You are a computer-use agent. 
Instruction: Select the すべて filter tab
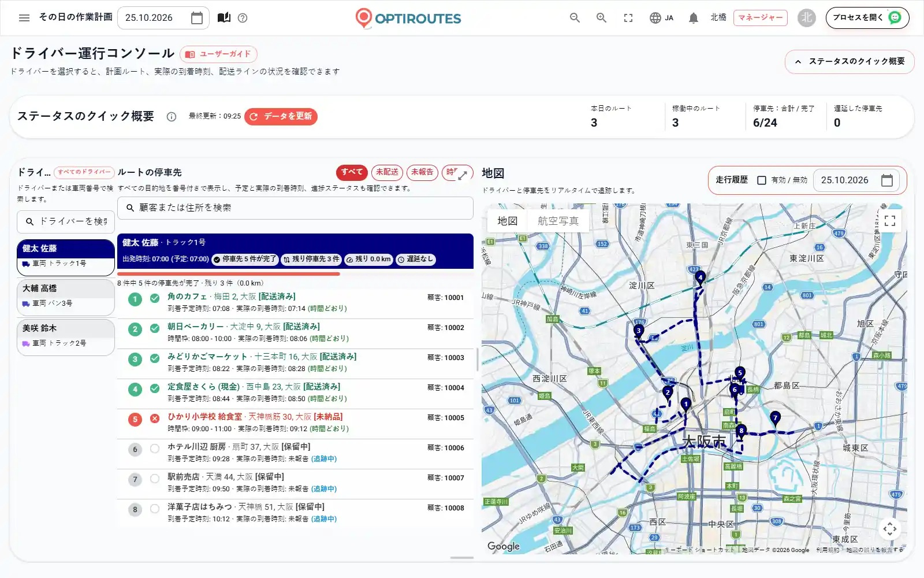tap(352, 172)
